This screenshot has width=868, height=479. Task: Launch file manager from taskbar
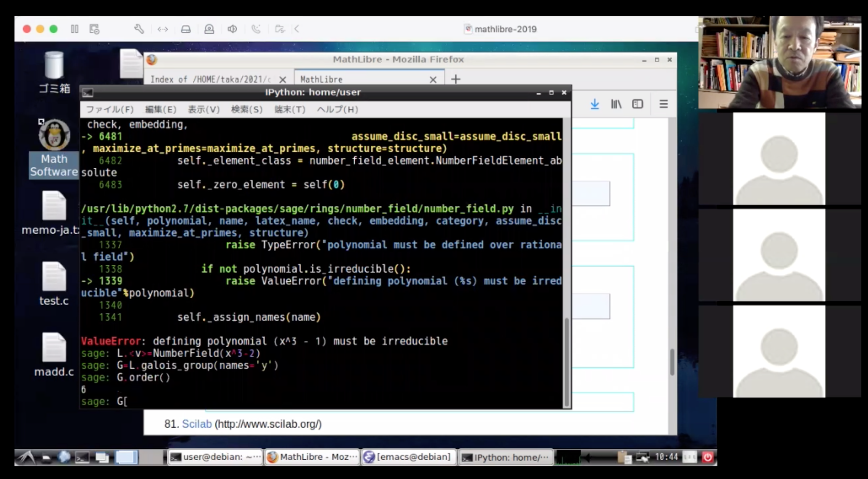point(46,457)
